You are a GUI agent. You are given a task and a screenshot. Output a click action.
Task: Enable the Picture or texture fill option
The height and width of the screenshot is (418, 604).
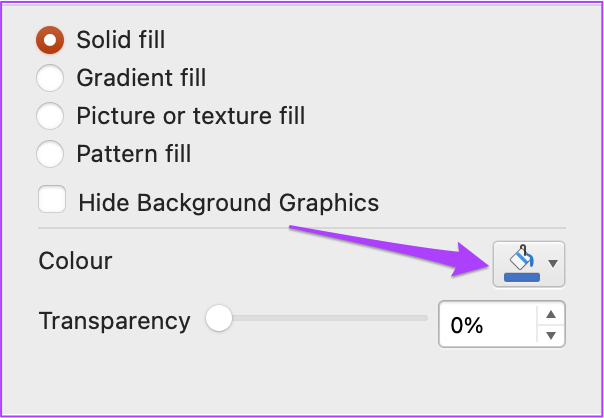(x=50, y=116)
